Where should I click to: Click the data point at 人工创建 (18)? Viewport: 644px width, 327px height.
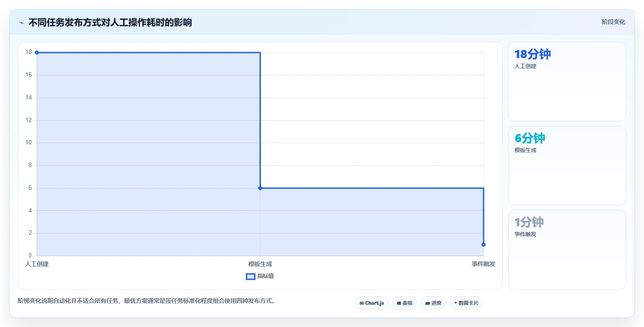tap(37, 52)
